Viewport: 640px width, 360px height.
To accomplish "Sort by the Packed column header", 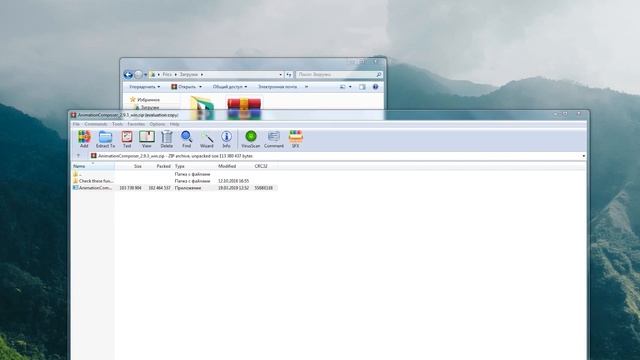I will (x=158, y=166).
